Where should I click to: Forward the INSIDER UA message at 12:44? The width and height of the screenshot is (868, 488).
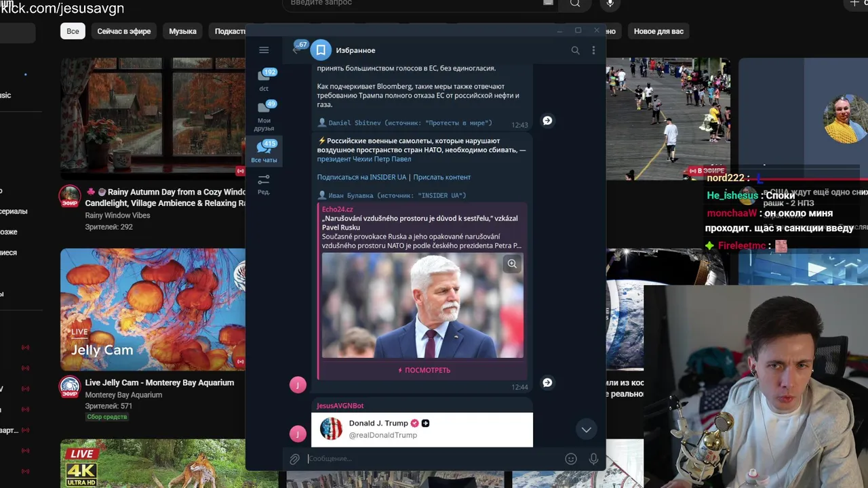[x=547, y=382]
